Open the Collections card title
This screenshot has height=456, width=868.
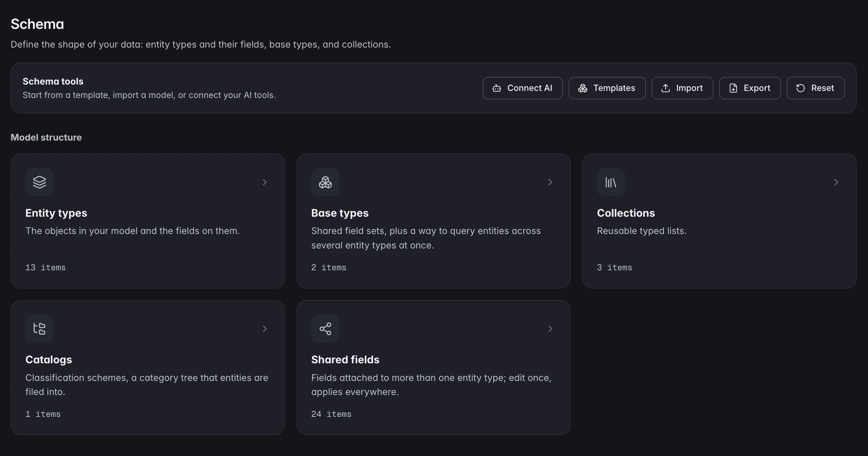point(626,213)
